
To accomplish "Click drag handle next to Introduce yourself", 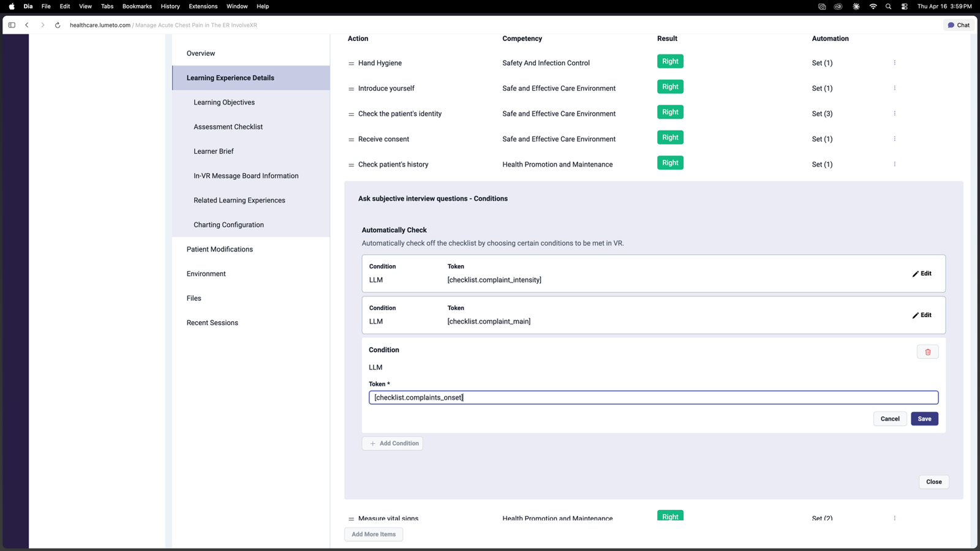I will pyautogui.click(x=351, y=89).
